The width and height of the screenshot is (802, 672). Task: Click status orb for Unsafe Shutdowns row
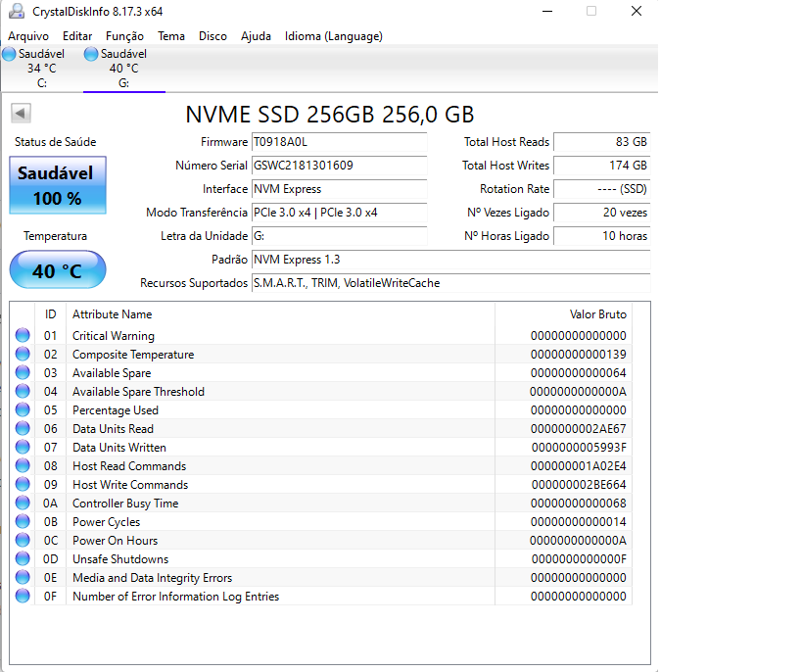[x=23, y=558]
